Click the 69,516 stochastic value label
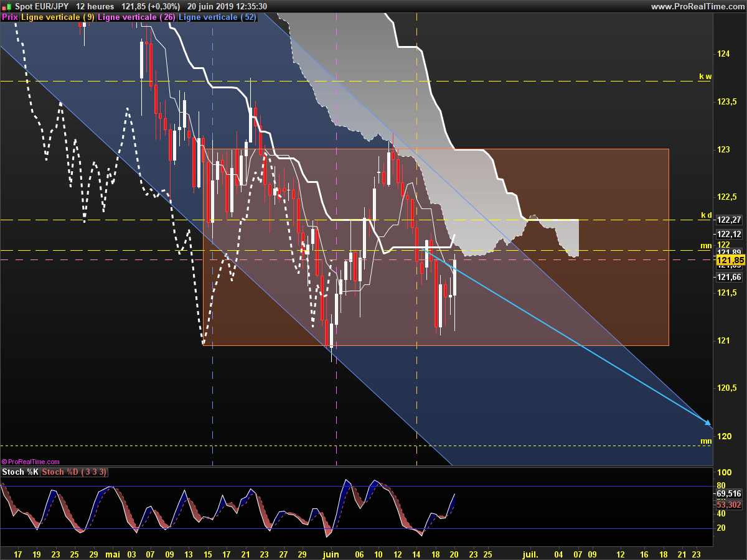The image size is (747, 560). tap(730, 493)
